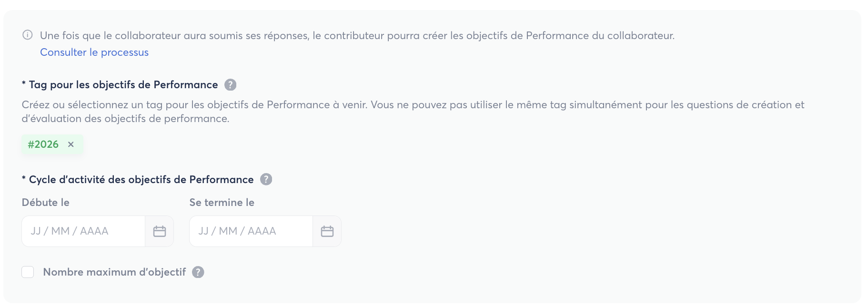Click the Tag pour les objectifs de Performance heading
This screenshot has width=868, height=308.
[x=123, y=85]
